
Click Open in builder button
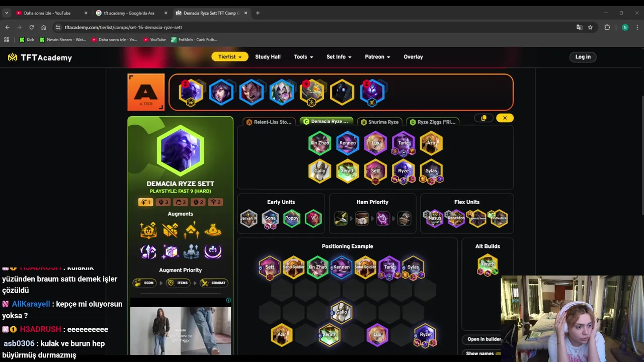point(484,339)
